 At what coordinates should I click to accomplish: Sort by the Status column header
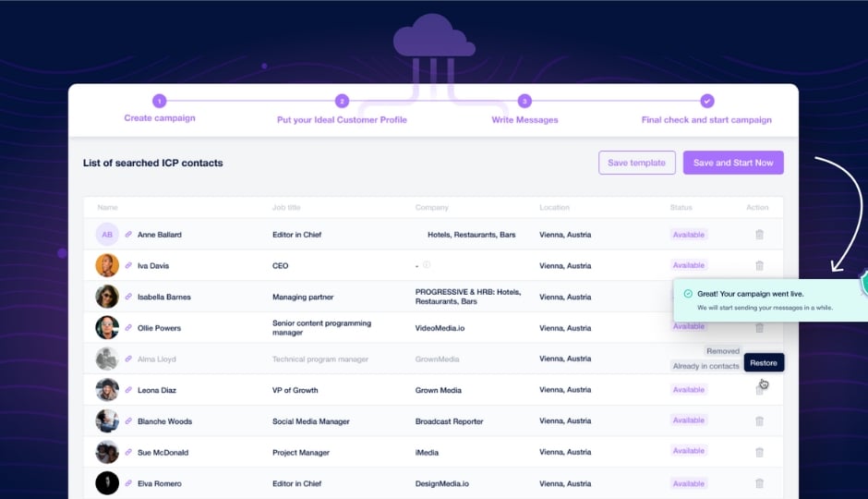tap(681, 207)
